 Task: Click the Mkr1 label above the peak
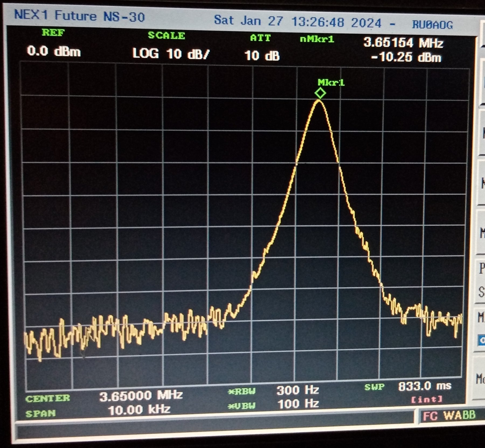tap(331, 82)
